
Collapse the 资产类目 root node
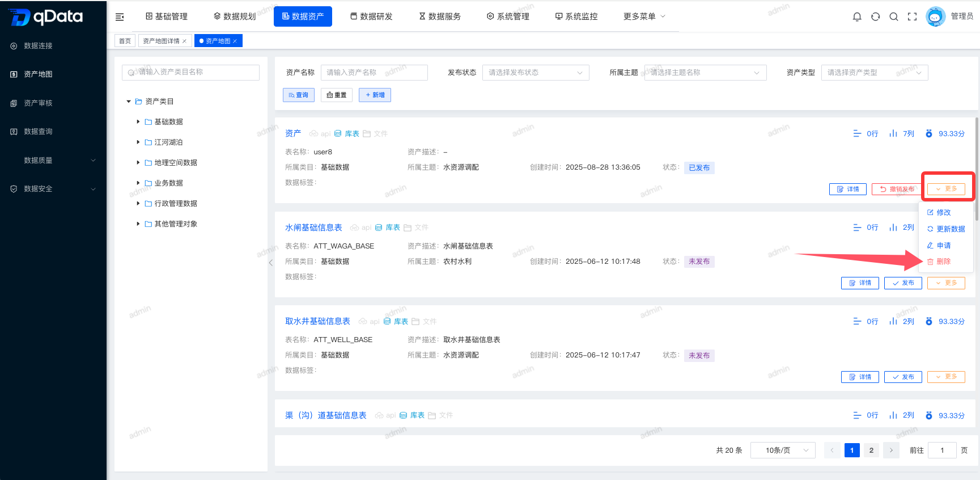(x=129, y=102)
